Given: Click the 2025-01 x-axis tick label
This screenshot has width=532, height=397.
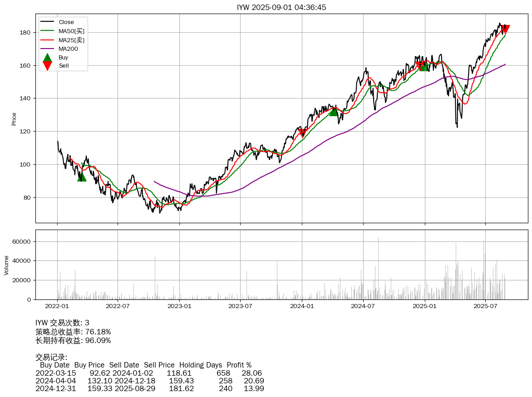Looking at the screenshot, I should tap(424, 306).
